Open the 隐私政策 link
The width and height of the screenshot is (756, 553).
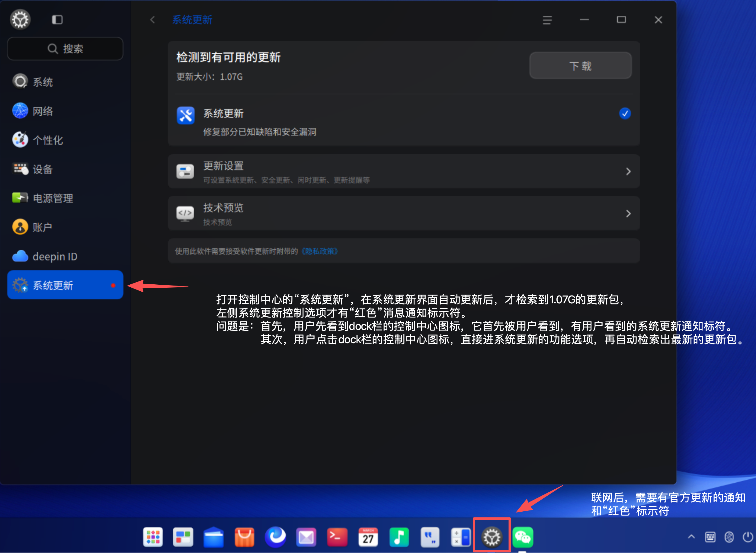319,251
